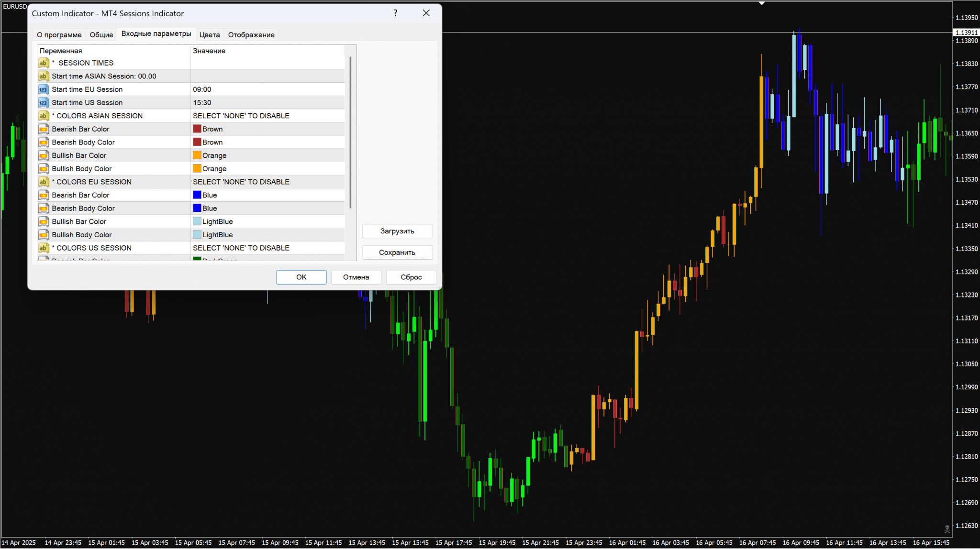The image size is (980, 549).
Task: Click the 09:00 value of EU Session start
Action: pyautogui.click(x=202, y=89)
